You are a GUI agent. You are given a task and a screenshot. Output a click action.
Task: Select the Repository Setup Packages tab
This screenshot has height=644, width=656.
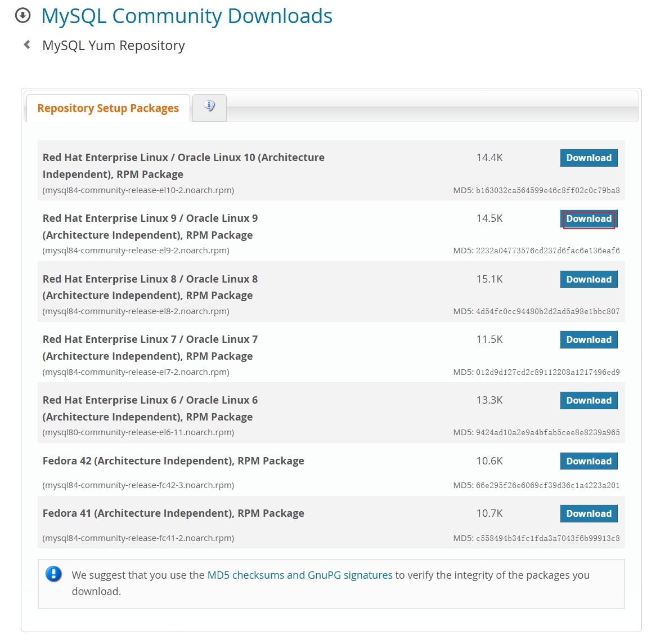click(x=108, y=108)
